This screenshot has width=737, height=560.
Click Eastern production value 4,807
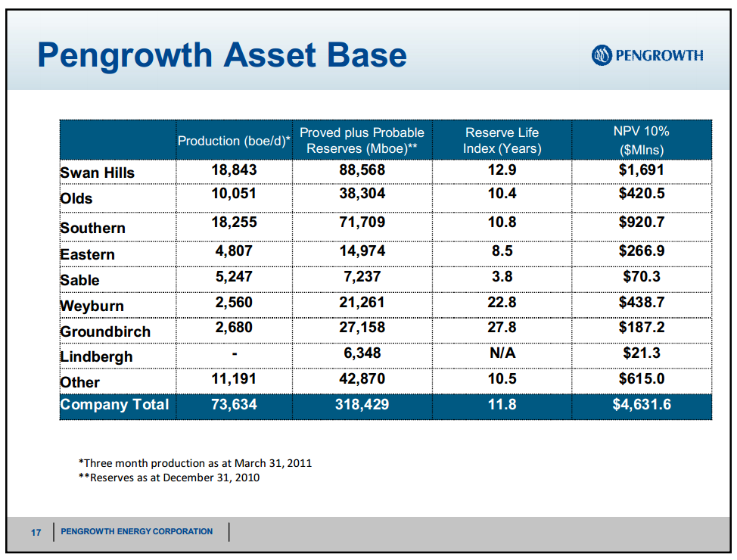point(234,250)
